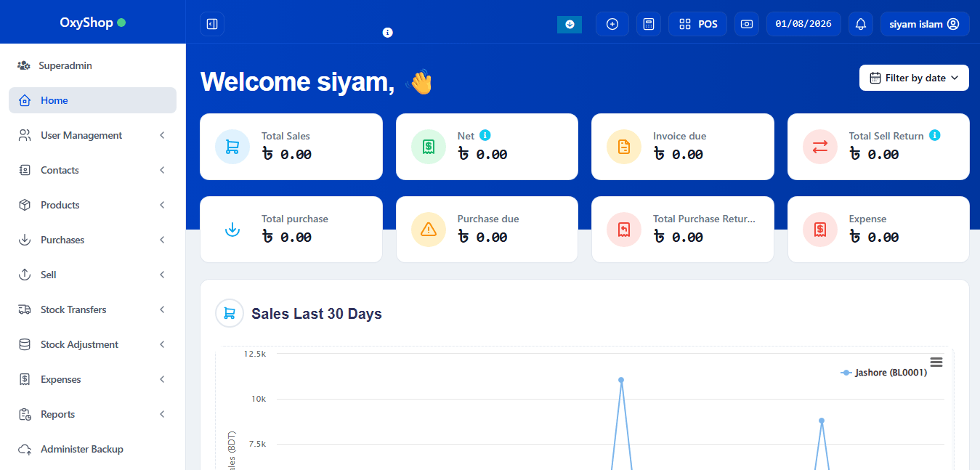Click the shopping cart icon on Total Sales card
Image resolution: width=980 pixels, height=470 pixels.
(x=232, y=146)
